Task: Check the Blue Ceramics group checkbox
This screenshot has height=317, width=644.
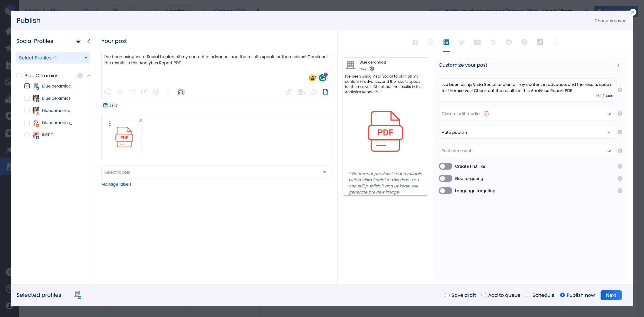Action: point(19,76)
